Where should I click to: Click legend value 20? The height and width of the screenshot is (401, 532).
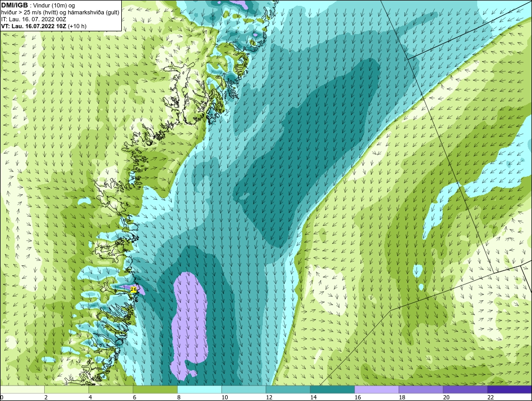tap(446, 397)
